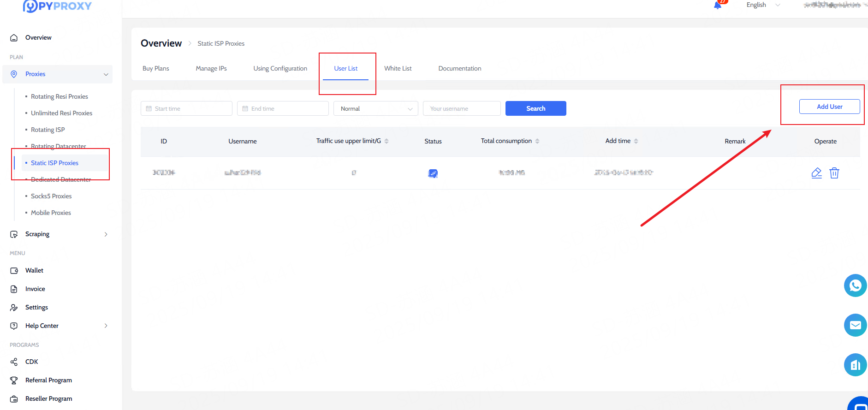Click the edit user pencil icon
The image size is (868, 410).
click(816, 173)
